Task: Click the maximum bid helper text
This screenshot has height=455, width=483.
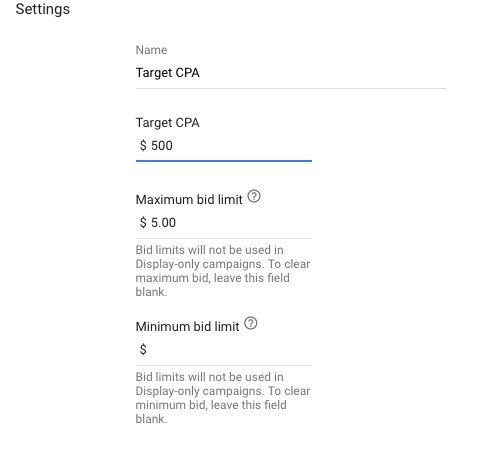Action: 223,271
